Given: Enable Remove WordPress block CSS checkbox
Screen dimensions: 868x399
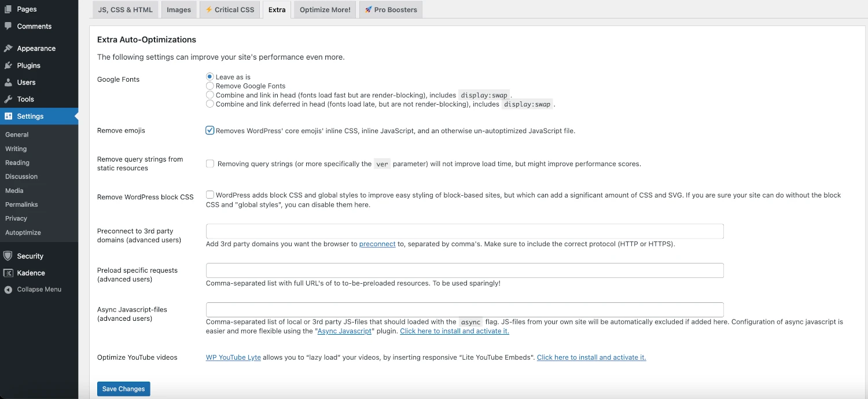Looking at the screenshot, I should [x=210, y=195].
